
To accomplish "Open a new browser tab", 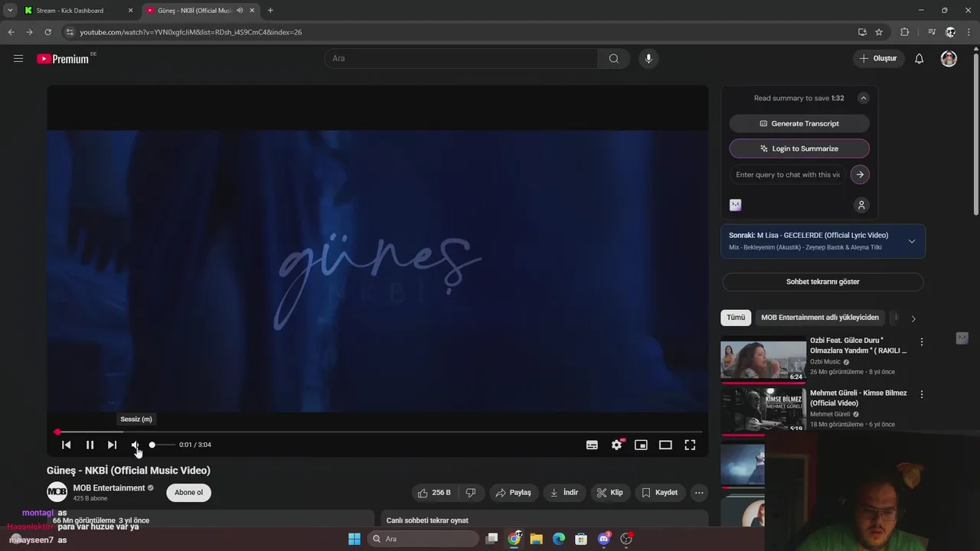I will pos(270,11).
